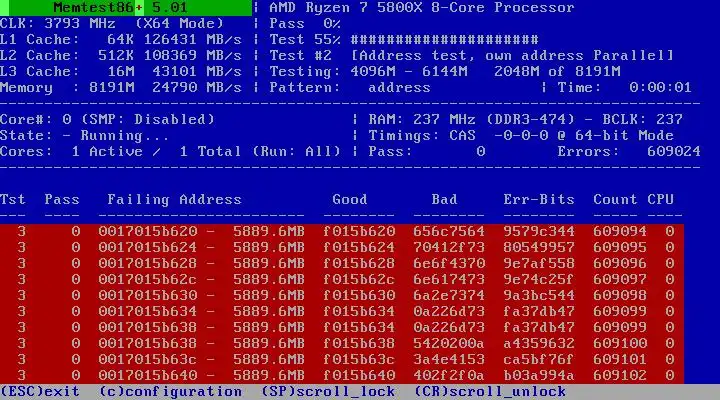Click the 'Failing Address' column header
Screen dimensions: 720x400
(174, 199)
